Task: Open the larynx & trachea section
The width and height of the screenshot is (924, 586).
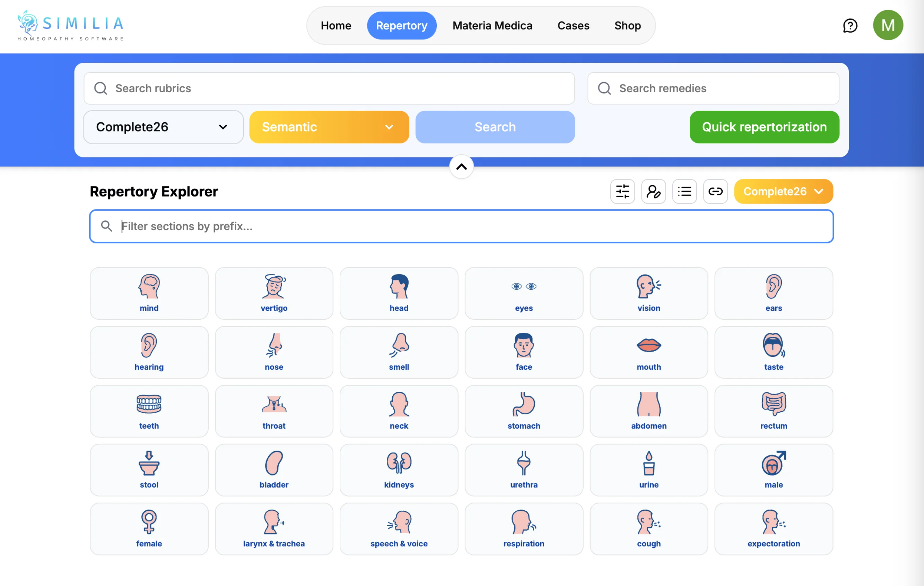Action: click(x=273, y=529)
